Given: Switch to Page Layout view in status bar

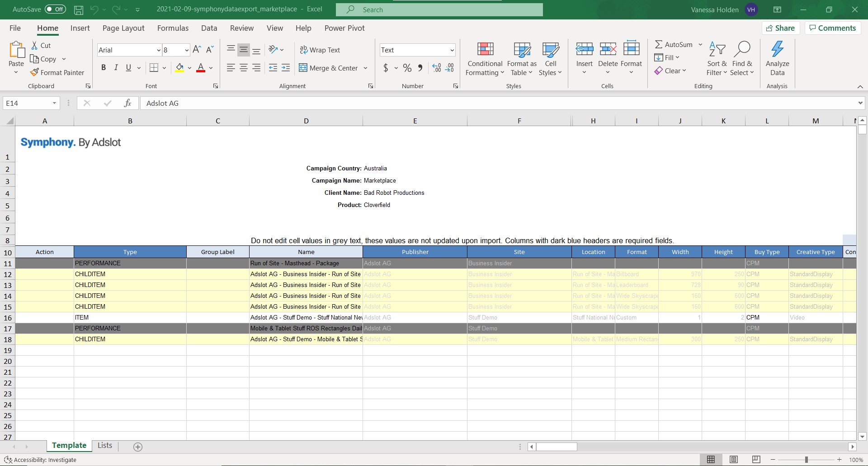Looking at the screenshot, I should (734, 459).
